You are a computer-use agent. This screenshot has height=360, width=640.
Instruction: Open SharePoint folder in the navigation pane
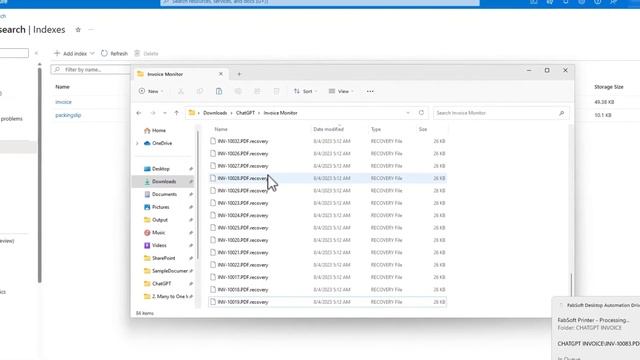(160, 258)
